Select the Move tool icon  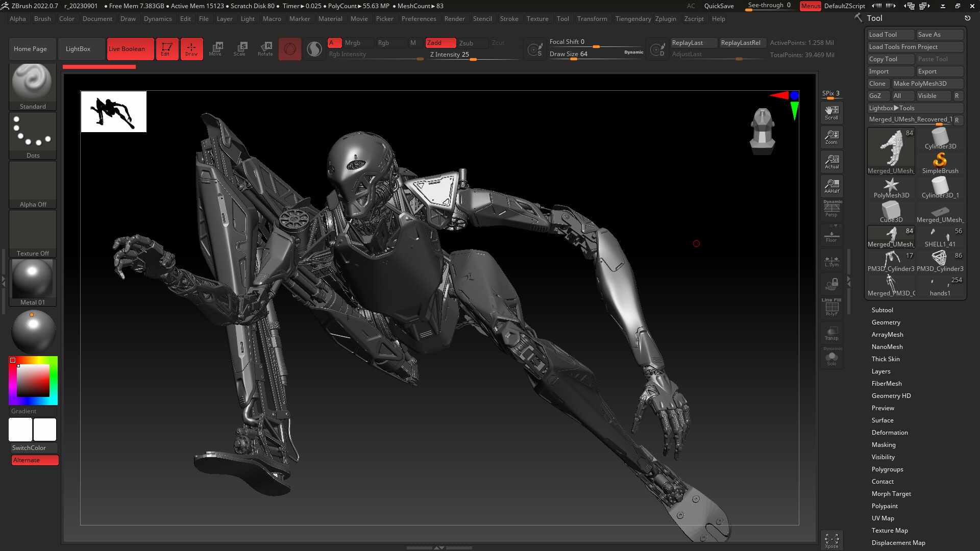[x=215, y=49]
